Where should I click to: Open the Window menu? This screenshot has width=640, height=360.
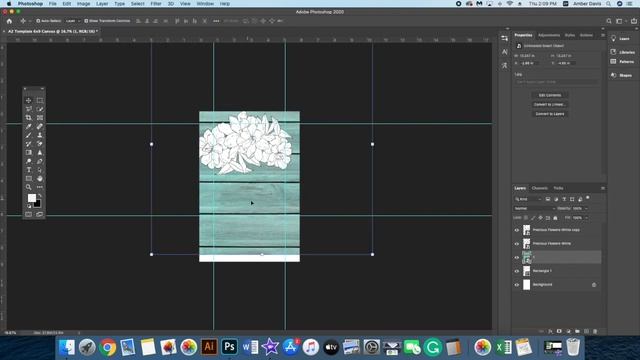[205, 4]
